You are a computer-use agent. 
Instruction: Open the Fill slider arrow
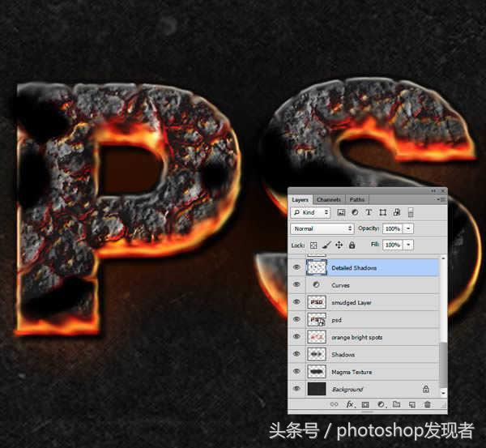(408, 245)
